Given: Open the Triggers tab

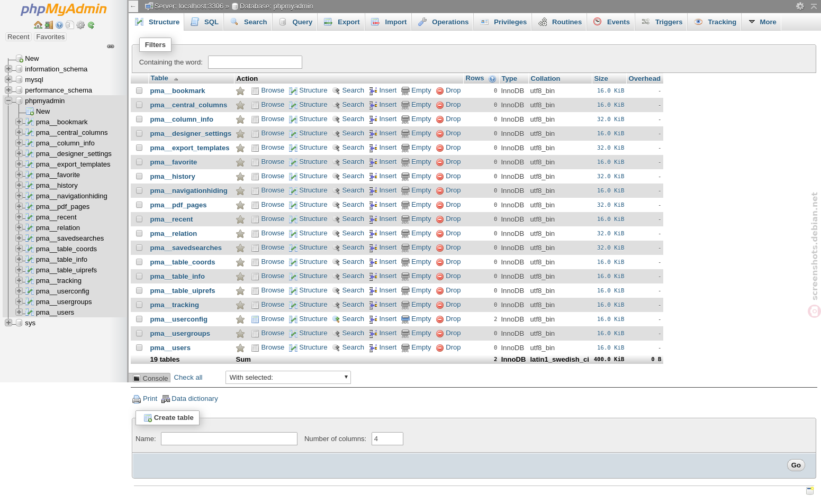Looking at the screenshot, I should [x=662, y=22].
